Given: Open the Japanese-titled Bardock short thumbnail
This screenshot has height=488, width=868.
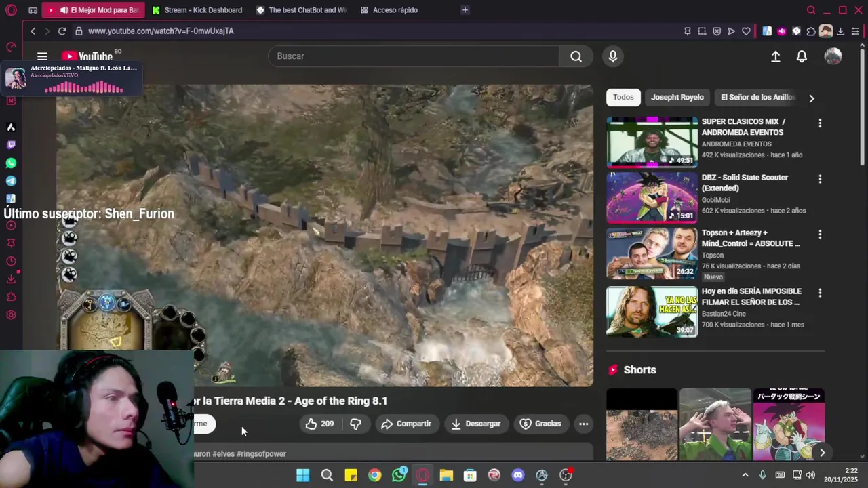Looking at the screenshot, I should [x=789, y=424].
